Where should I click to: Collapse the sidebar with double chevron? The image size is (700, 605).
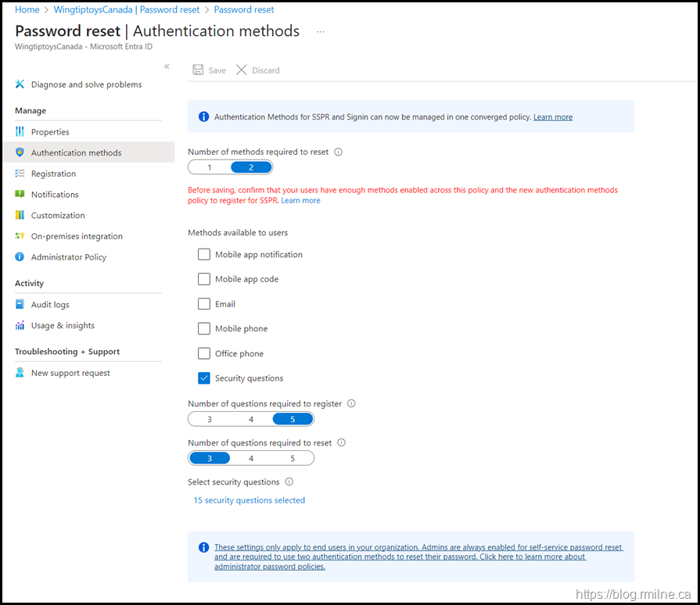(x=167, y=66)
